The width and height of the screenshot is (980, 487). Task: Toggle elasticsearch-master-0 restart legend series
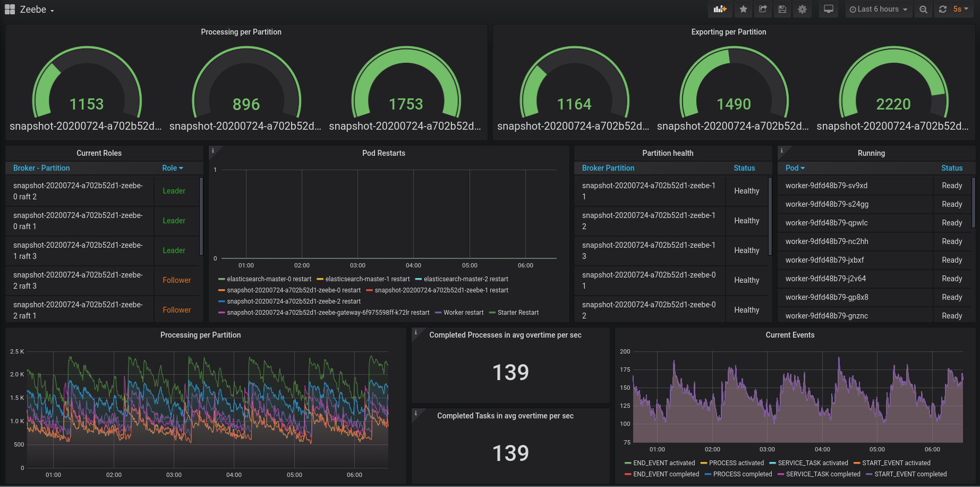point(269,279)
